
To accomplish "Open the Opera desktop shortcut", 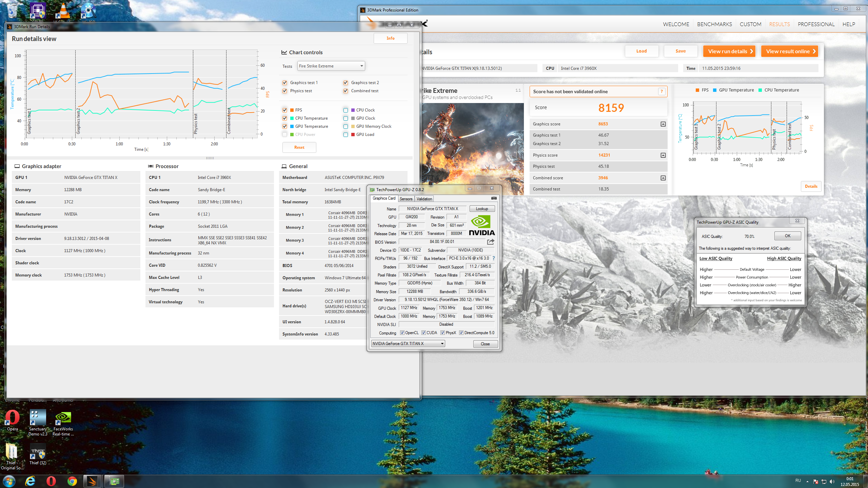I will [13, 418].
